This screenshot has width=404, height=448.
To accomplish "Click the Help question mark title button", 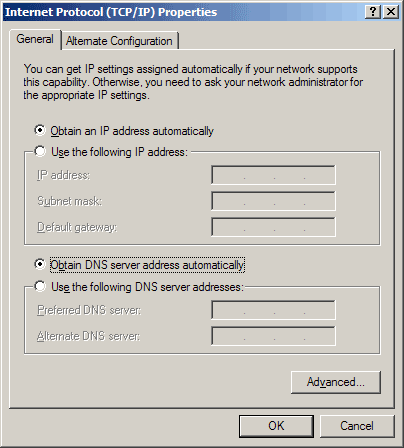I will pos(373,12).
